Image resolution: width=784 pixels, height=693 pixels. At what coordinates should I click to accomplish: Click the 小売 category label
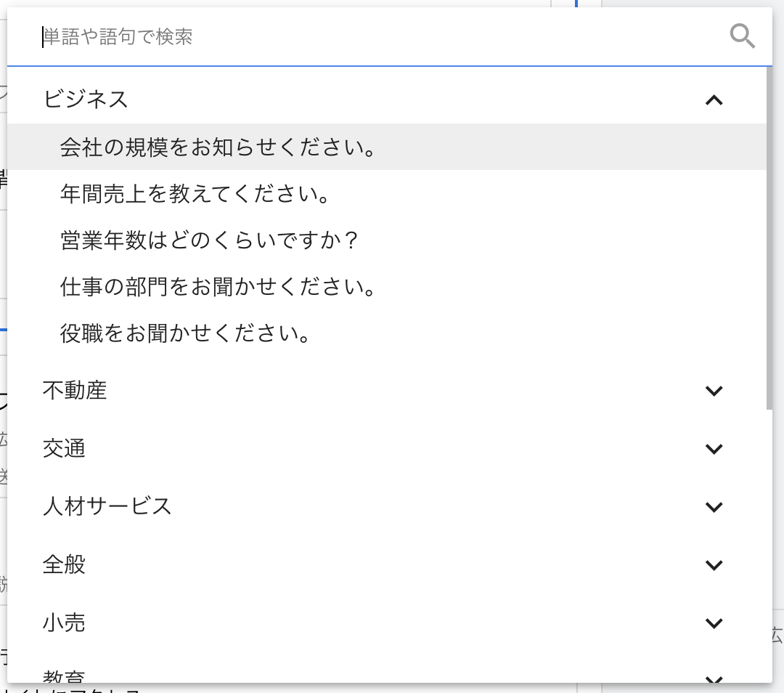[x=64, y=623]
